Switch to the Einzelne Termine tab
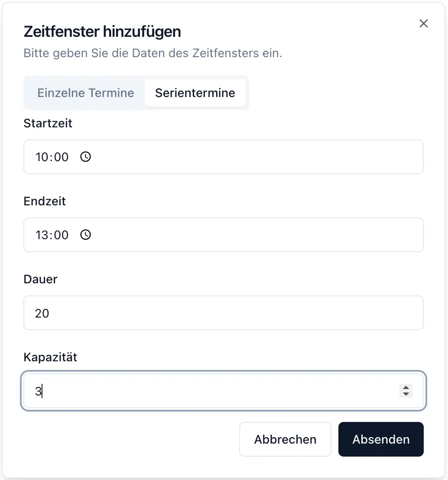 (85, 93)
